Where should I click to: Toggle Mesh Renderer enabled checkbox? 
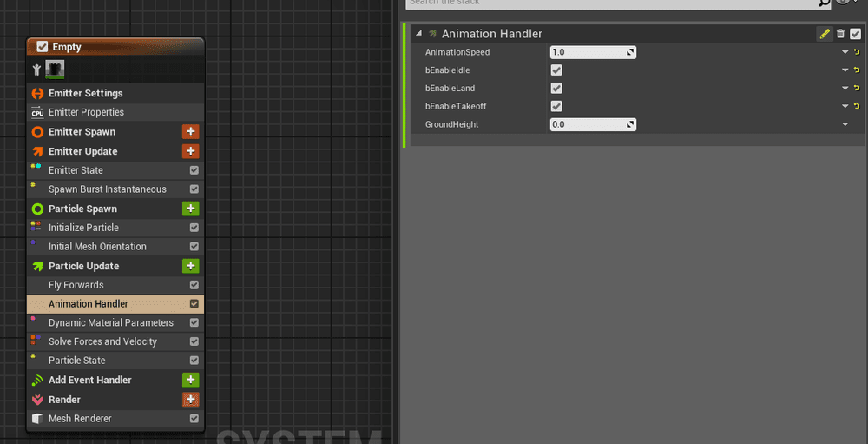(194, 419)
